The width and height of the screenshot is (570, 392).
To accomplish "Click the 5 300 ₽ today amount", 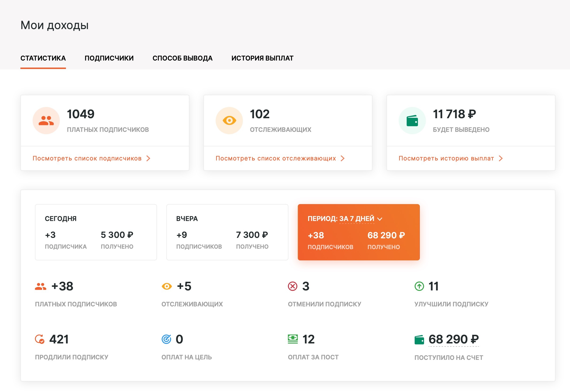I will [x=117, y=235].
